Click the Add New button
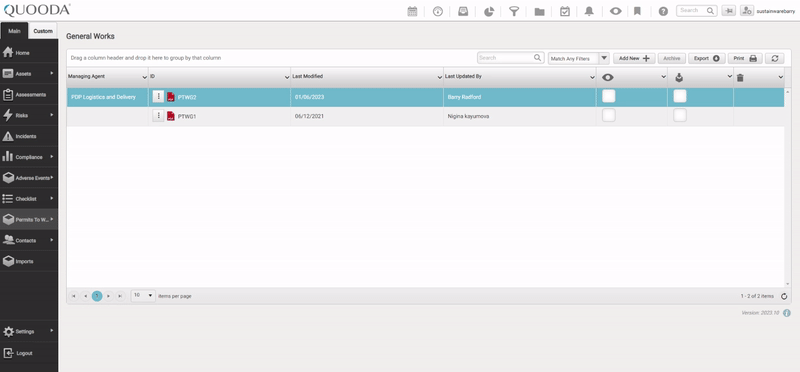Viewport: 800px width, 372px height. pos(634,58)
